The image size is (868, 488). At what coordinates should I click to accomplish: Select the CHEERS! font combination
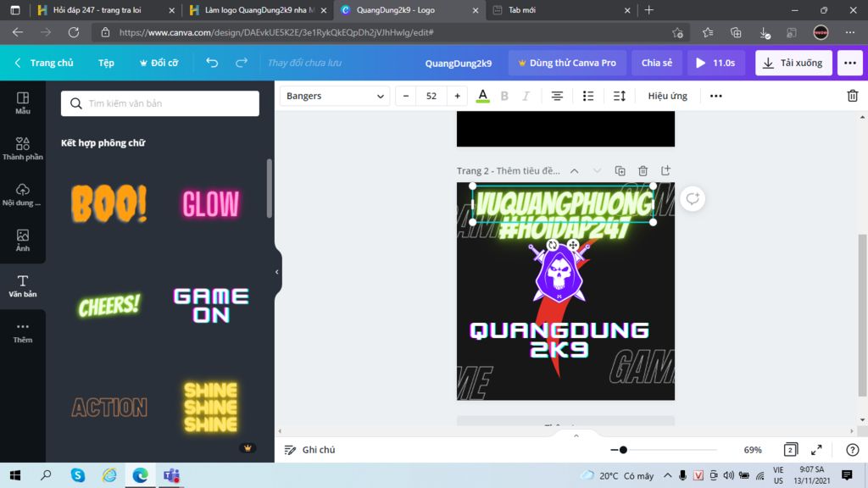point(109,305)
